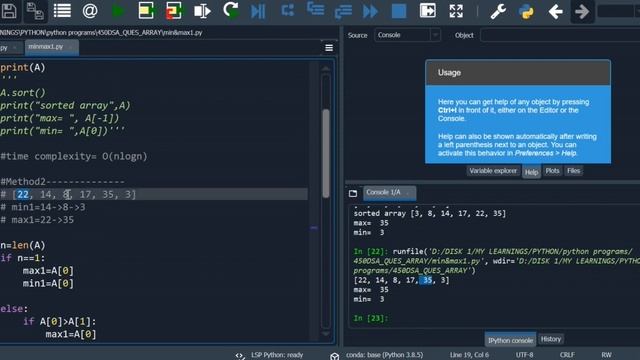Open Variable explorer tab
The width and height of the screenshot is (640, 360).
[x=493, y=171]
